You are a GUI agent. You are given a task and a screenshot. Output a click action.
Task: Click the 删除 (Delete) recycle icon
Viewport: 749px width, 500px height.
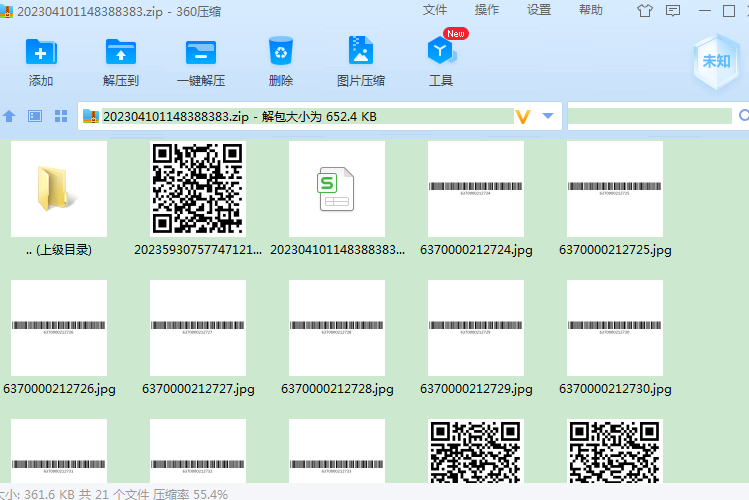[x=281, y=52]
